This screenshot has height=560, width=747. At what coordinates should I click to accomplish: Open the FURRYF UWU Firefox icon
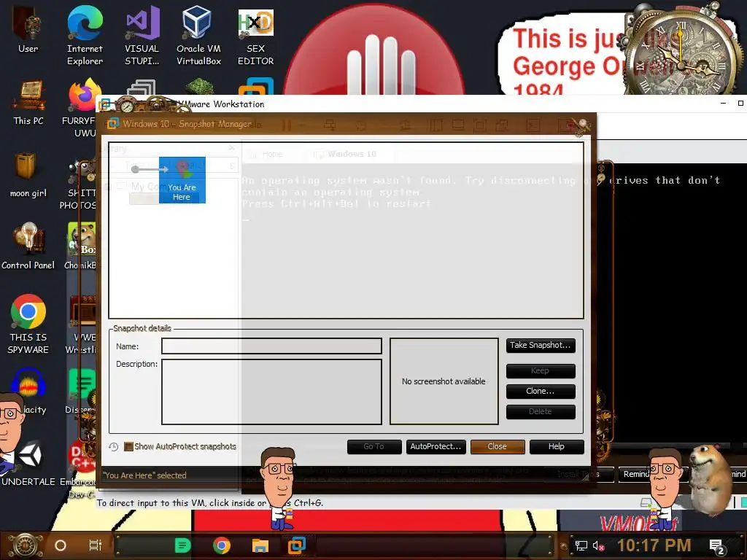pos(81,109)
